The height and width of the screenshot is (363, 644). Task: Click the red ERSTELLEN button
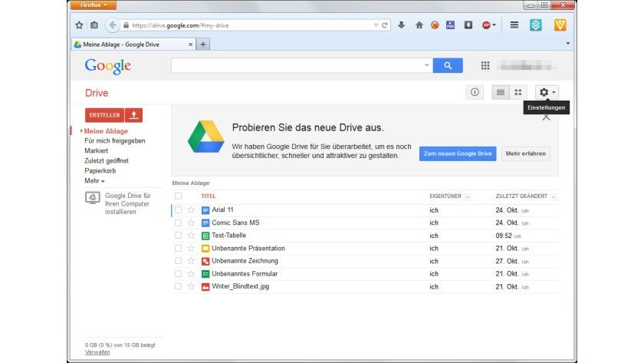coord(104,115)
